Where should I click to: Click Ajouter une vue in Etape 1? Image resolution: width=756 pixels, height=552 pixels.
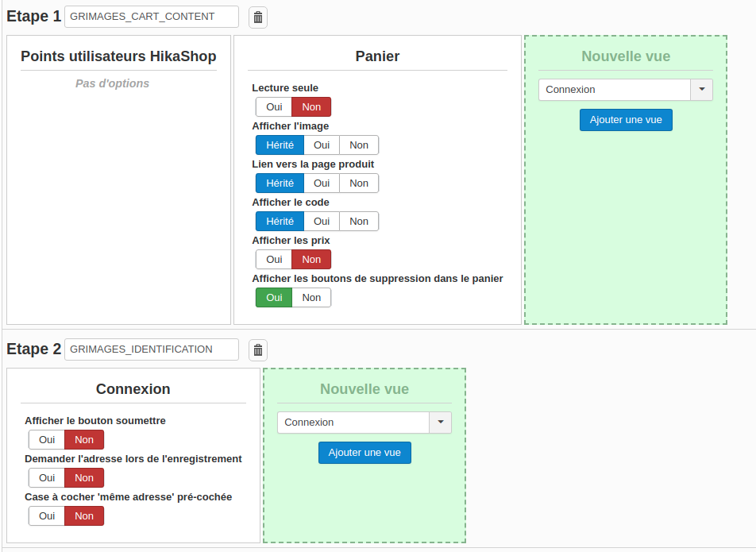pyautogui.click(x=626, y=120)
